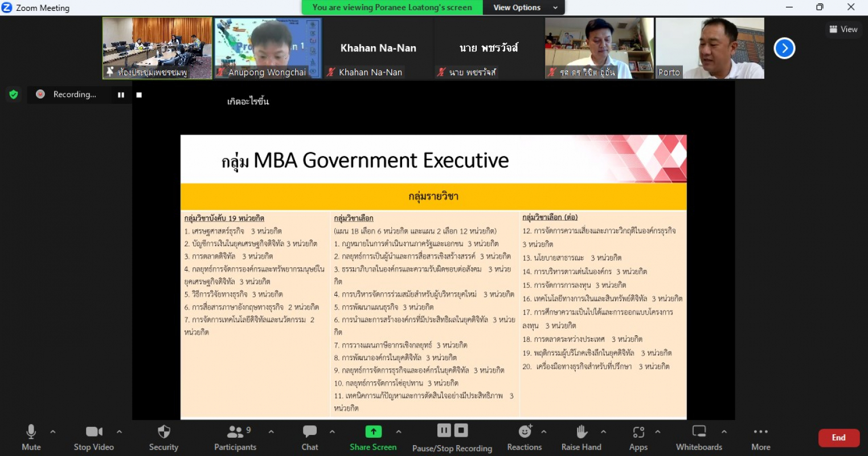This screenshot has width=868, height=456.
Task: Open the Chat panel
Action: (x=310, y=438)
